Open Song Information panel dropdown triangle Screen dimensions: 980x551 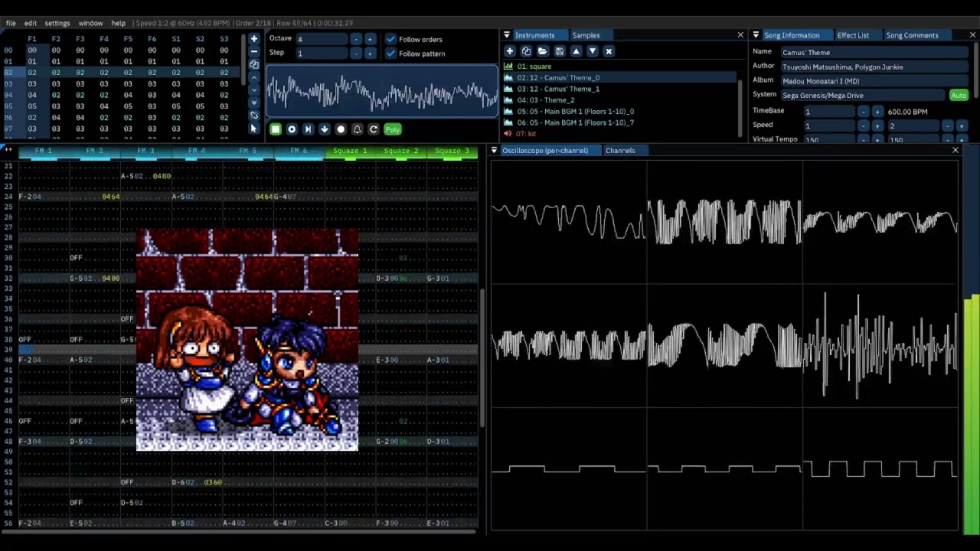click(x=756, y=35)
